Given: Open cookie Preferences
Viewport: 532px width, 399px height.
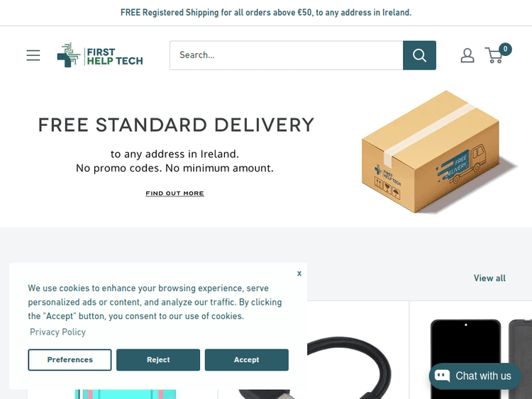Looking at the screenshot, I should 70,360.
